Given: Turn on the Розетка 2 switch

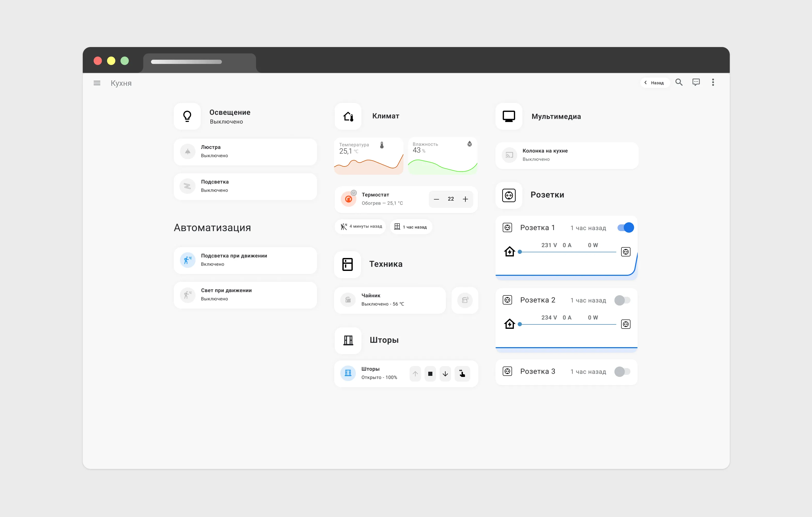Looking at the screenshot, I should point(622,300).
